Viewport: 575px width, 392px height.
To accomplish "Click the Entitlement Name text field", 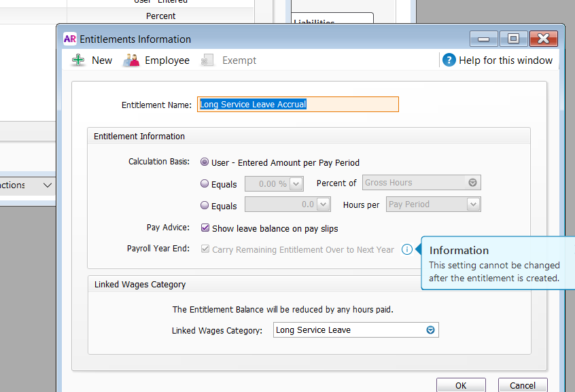I will pyautogui.click(x=298, y=105).
